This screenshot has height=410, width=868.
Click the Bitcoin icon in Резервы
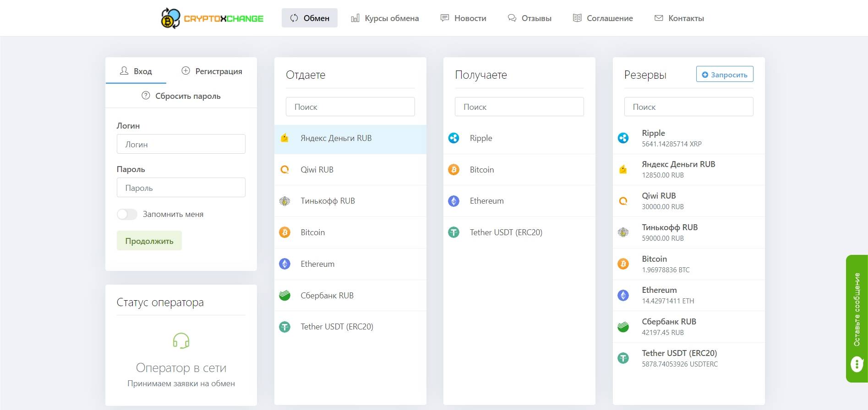pyautogui.click(x=623, y=264)
